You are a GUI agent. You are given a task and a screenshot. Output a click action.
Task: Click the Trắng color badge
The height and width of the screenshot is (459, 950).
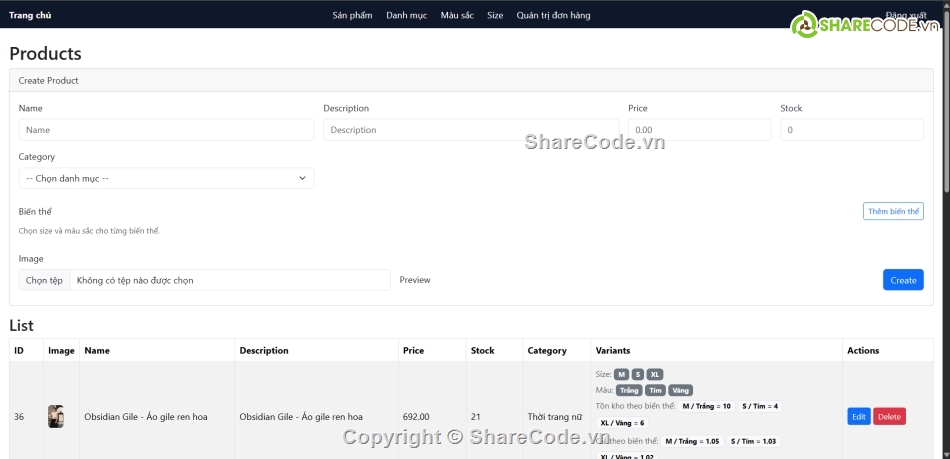click(x=629, y=391)
